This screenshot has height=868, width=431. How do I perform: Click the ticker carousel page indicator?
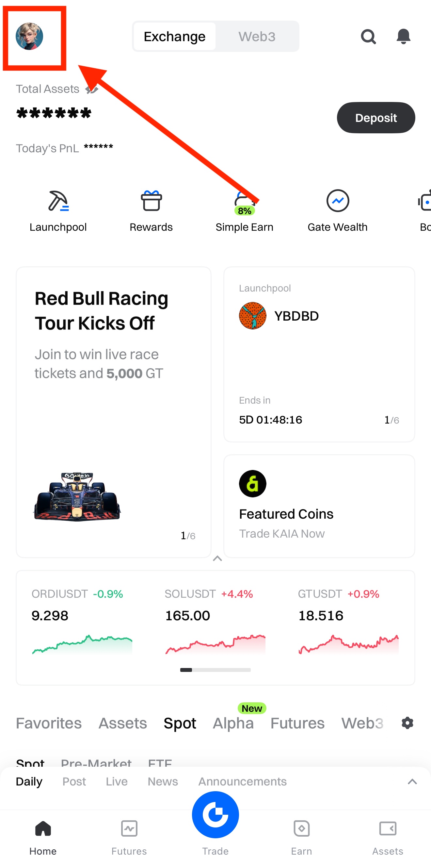pos(215,670)
